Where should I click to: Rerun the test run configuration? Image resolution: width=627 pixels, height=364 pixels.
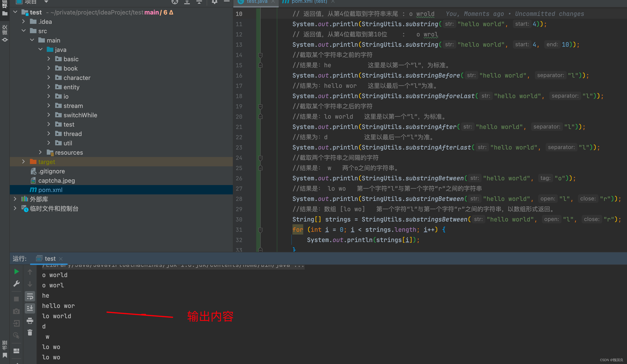16,271
